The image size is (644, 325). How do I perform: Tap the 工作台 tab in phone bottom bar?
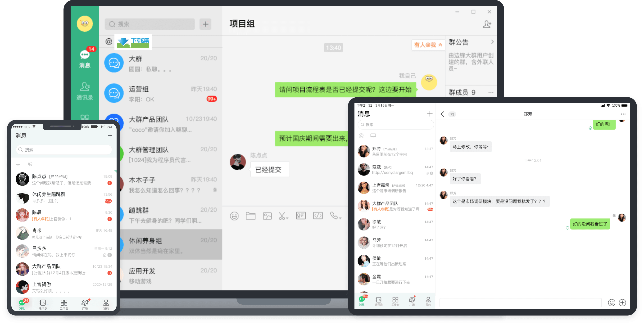click(64, 304)
